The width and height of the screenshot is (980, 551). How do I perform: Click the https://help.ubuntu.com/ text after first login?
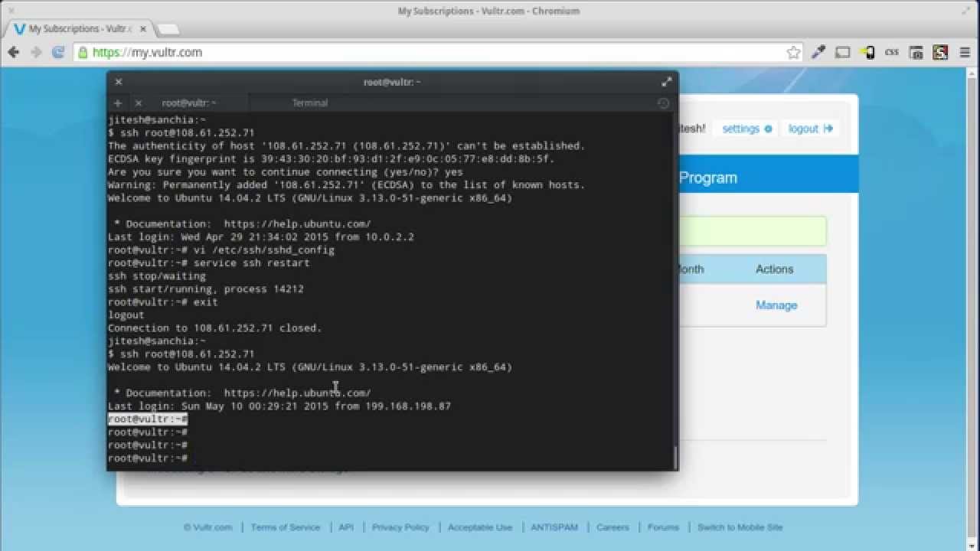297,224
